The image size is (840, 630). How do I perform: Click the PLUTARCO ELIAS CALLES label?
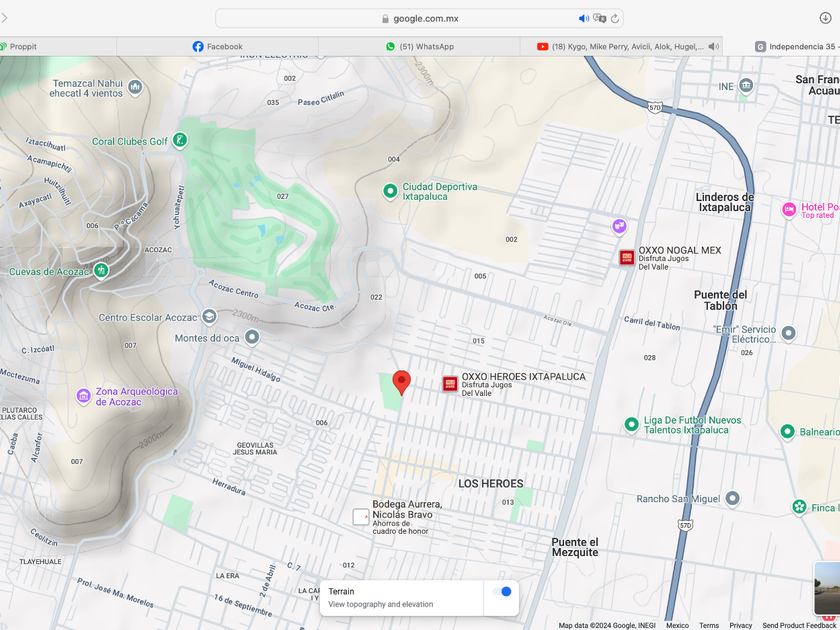[20, 413]
